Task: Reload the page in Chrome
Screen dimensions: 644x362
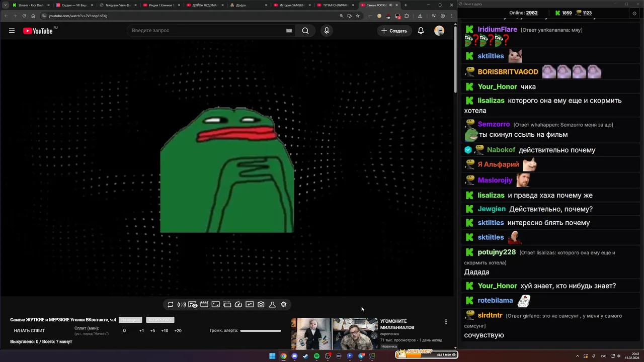Action: [x=24, y=16]
